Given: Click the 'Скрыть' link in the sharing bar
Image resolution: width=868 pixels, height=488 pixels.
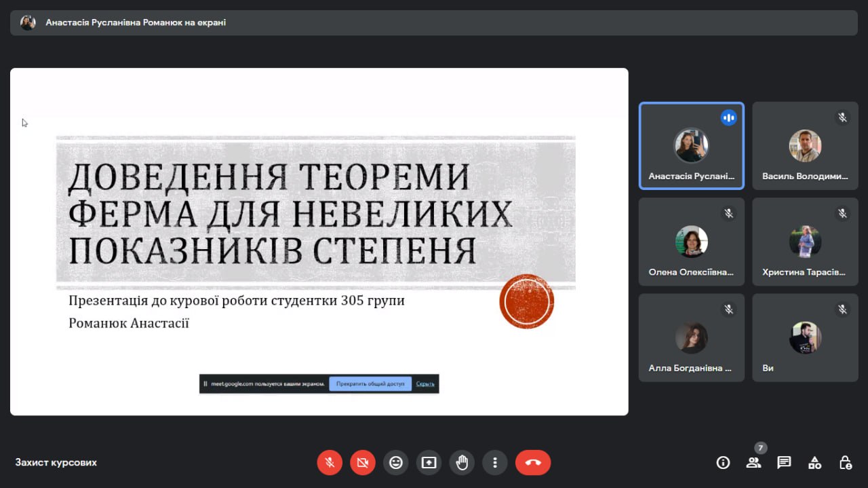Looking at the screenshot, I should [x=425, y=383].
